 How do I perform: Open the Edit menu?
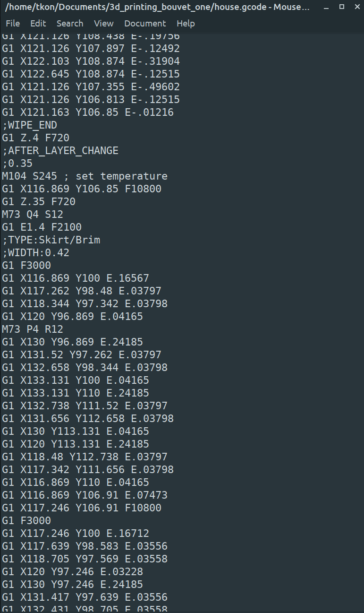(38, 24)
